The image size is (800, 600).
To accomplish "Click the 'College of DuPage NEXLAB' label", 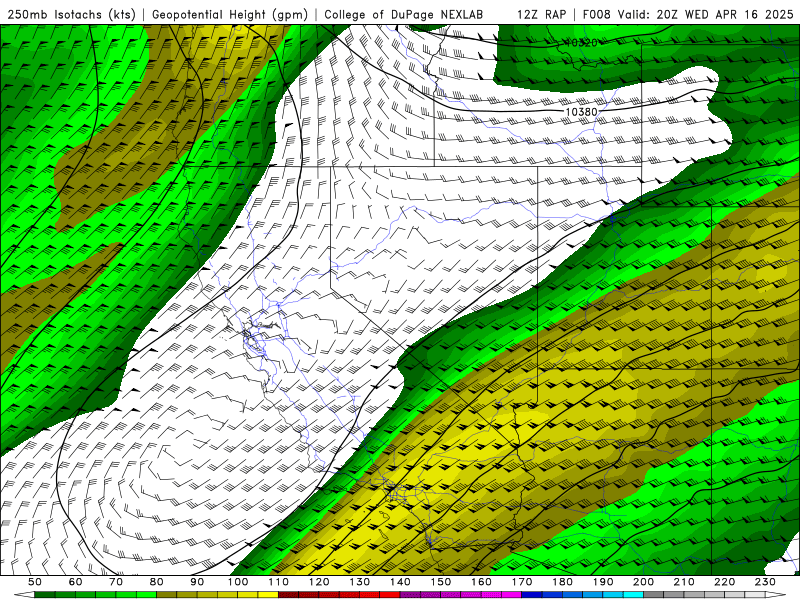I will coord(404,14).
